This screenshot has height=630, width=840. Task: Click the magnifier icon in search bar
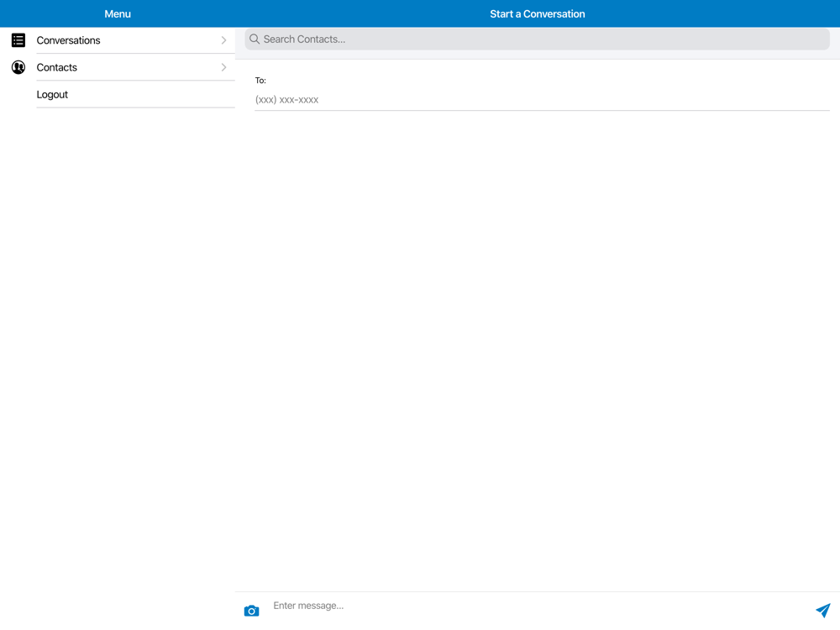point(255,39)
